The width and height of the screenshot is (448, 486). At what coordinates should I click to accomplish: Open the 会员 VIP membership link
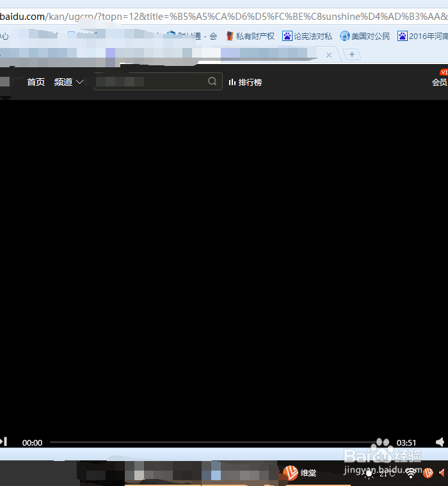440,82
